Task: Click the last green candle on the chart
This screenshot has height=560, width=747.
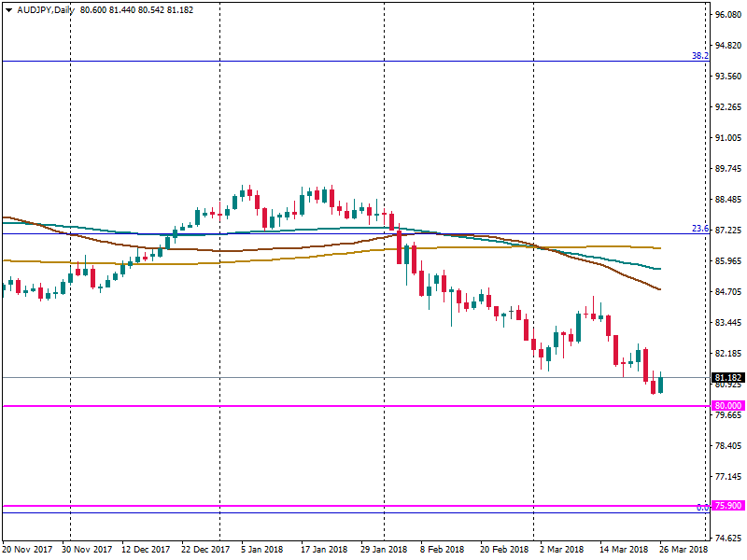Action: 661,385
